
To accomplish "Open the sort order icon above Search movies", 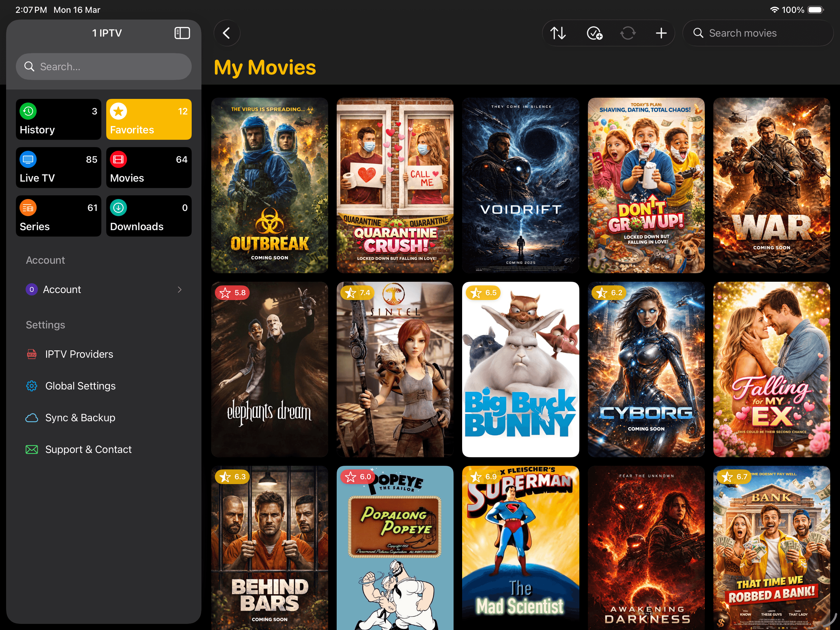I will [558, 33].
